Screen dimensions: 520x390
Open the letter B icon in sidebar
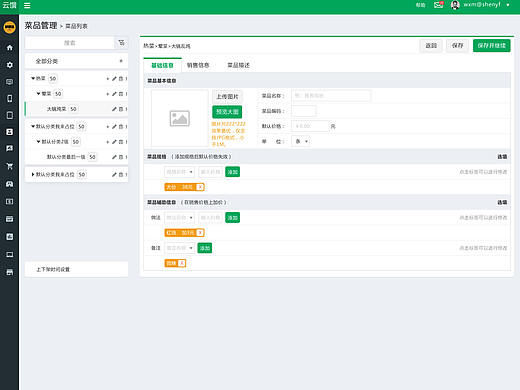[x=10, y=132]
